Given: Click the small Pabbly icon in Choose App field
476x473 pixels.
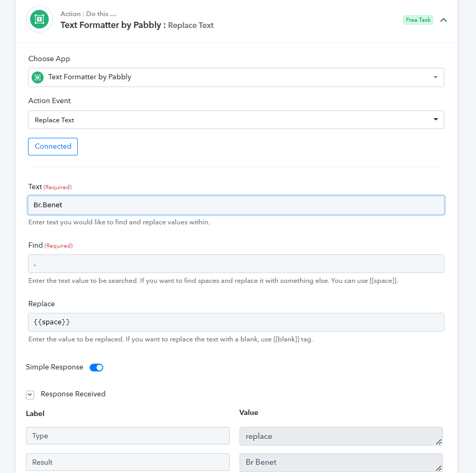Looking at the screenshot, I should coord(38,77).
